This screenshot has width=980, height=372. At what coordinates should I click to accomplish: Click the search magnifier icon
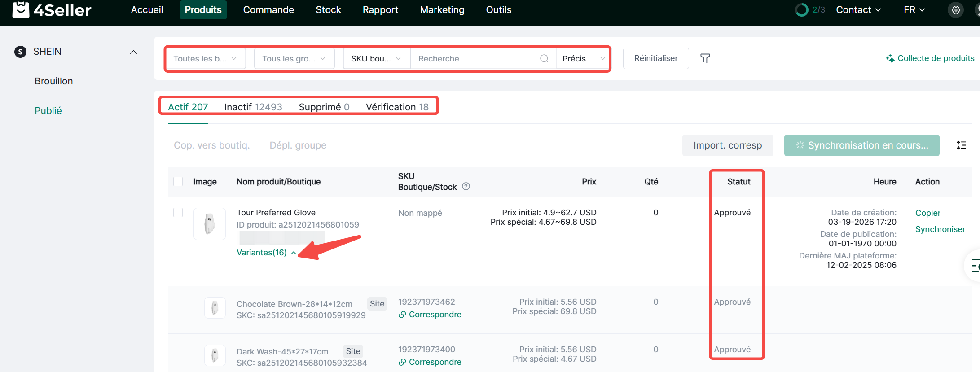pyautogui.click(x=544, y=59)
